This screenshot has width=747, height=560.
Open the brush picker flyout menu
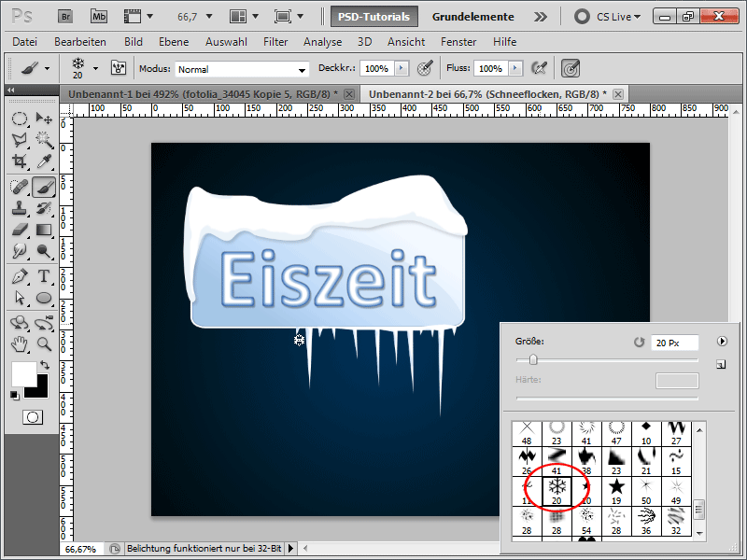coord(722,341)
